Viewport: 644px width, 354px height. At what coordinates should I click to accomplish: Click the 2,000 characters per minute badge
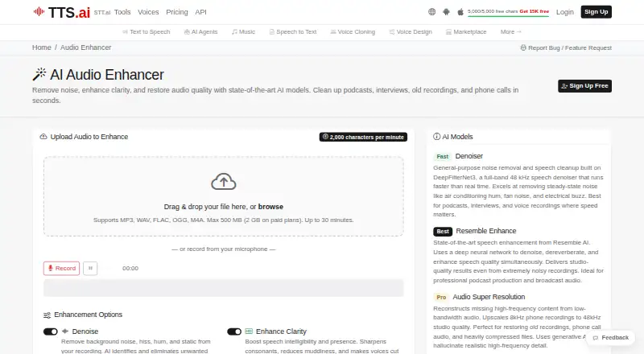363,137
